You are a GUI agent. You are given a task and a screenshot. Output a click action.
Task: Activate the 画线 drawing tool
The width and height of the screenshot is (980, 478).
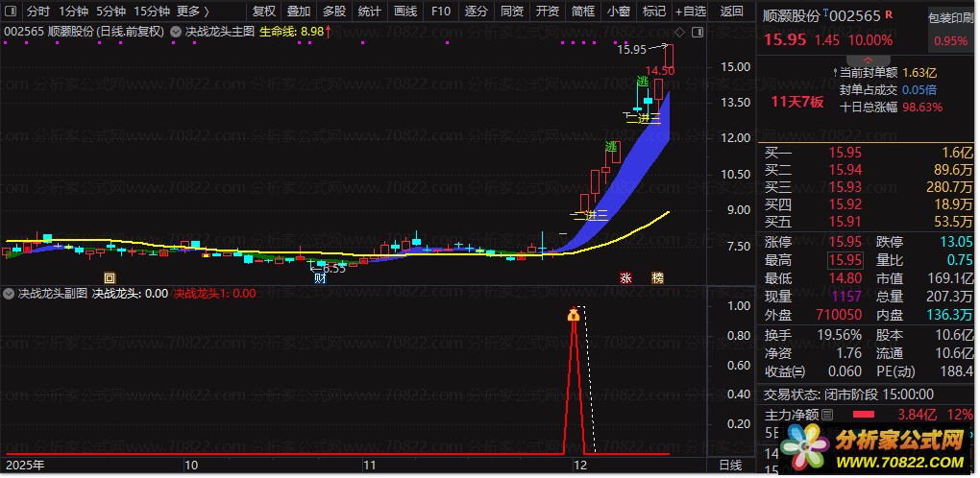point(405,12)
